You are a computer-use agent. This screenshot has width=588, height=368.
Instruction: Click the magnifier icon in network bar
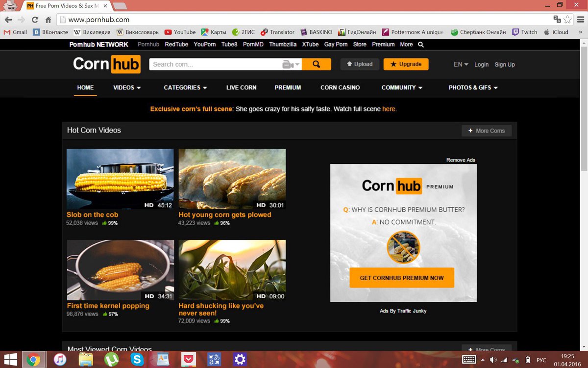421,44
